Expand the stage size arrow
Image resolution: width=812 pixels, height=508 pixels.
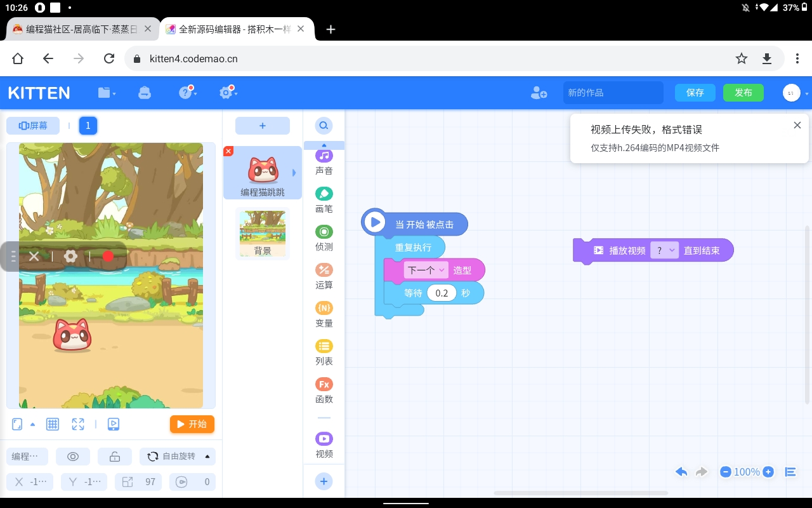[x=33, y=424]
